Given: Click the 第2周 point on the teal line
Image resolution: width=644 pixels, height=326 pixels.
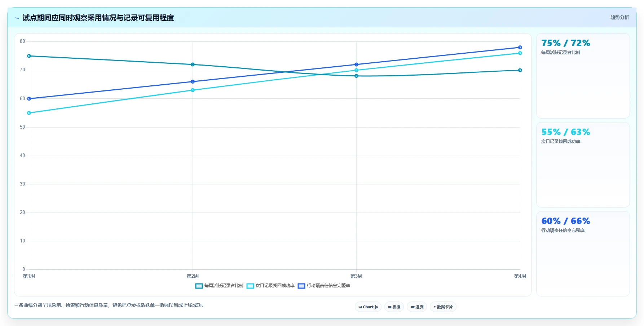Looking at the screenshot, I should click(x=193, y=64).
